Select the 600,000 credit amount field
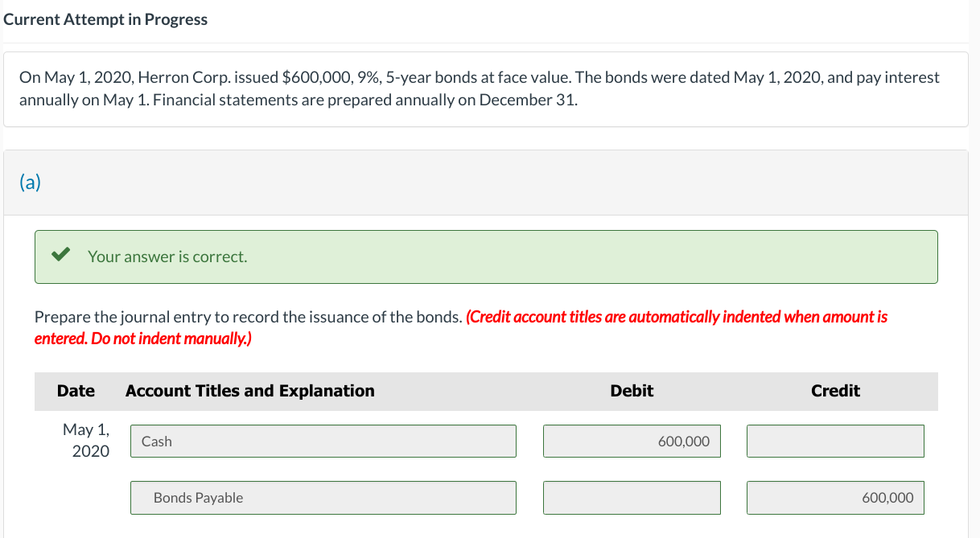Screen dimensions: 980x538 pos(835,497)
